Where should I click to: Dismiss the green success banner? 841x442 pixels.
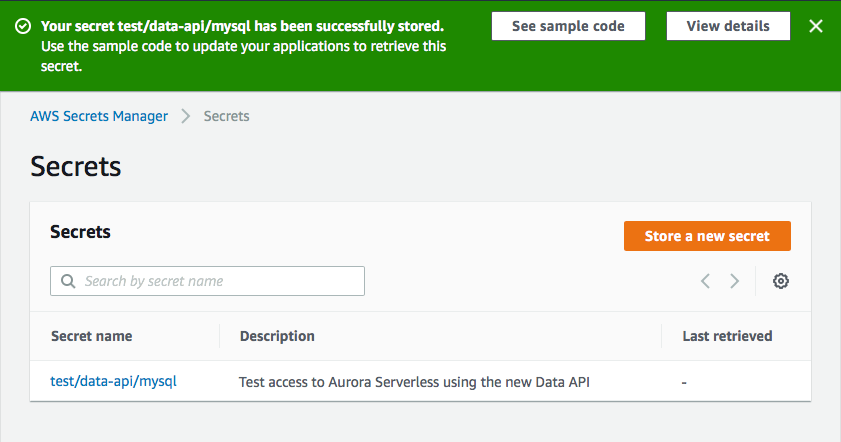pyautogui.click(x=816, y=26)
